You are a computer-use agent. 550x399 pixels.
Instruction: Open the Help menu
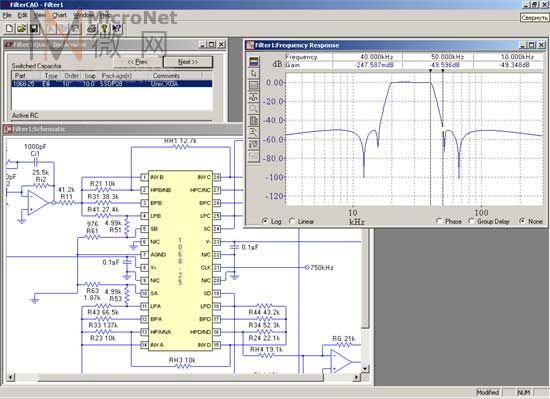click(105, 15)
